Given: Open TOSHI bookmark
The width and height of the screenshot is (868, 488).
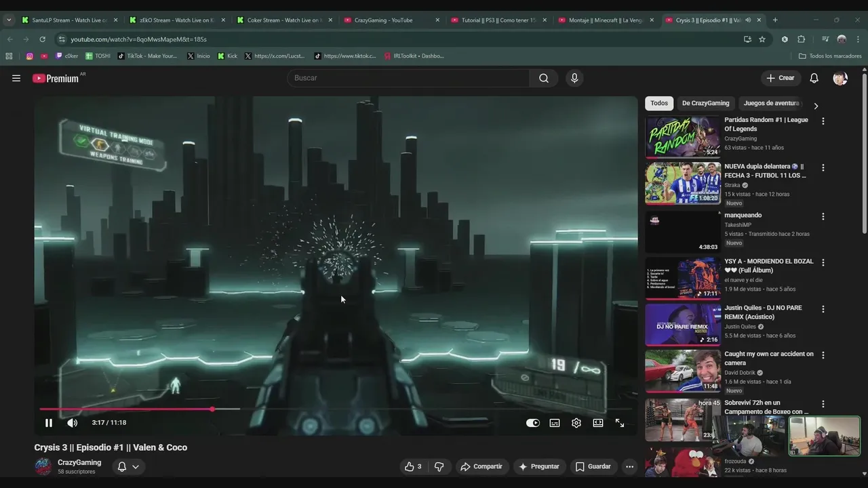Looking at the screenshot, I should [98, 56].
